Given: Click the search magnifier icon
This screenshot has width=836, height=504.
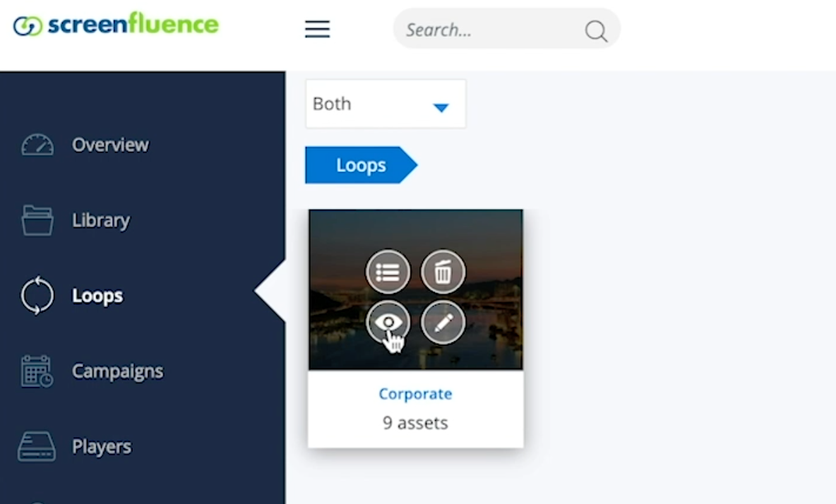Looking at the screenshot, I should point(595,30).
